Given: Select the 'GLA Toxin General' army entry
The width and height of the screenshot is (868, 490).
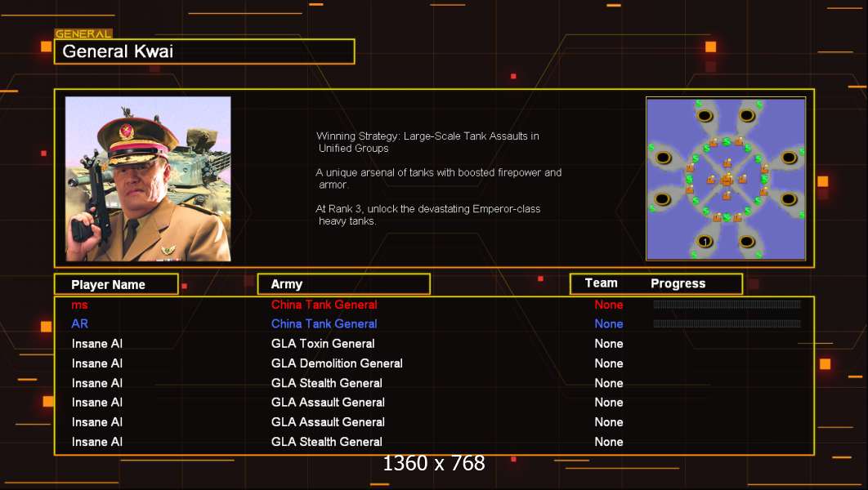Looking at the screenshot, I should click(323, 344).
